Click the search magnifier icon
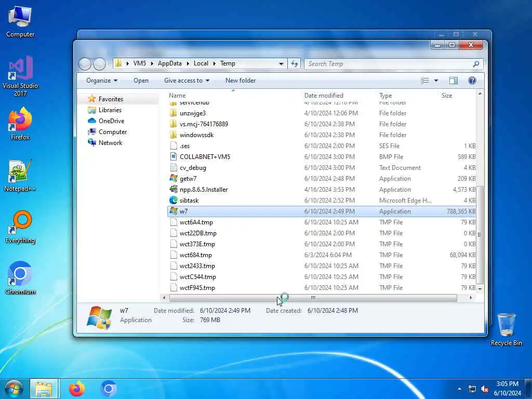 coord(476,63)
